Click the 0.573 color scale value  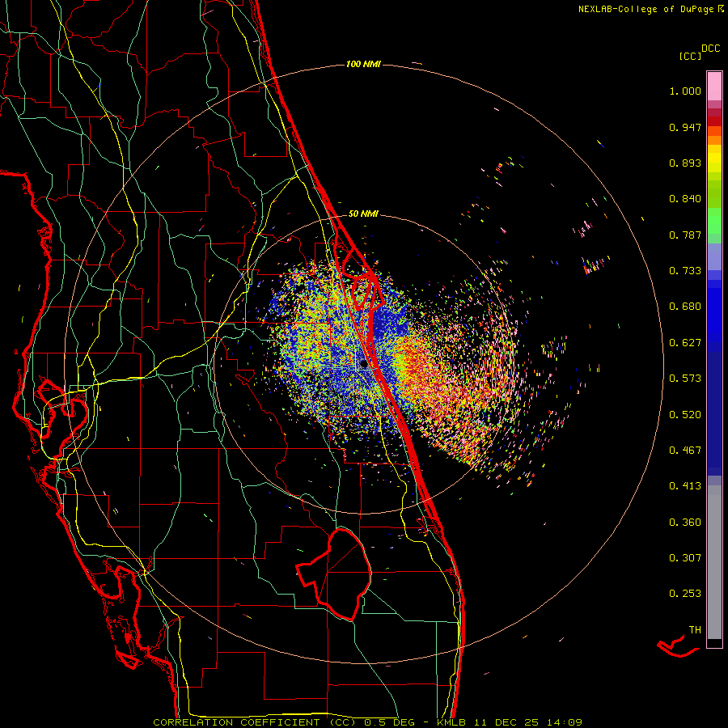tap(685, 379)
